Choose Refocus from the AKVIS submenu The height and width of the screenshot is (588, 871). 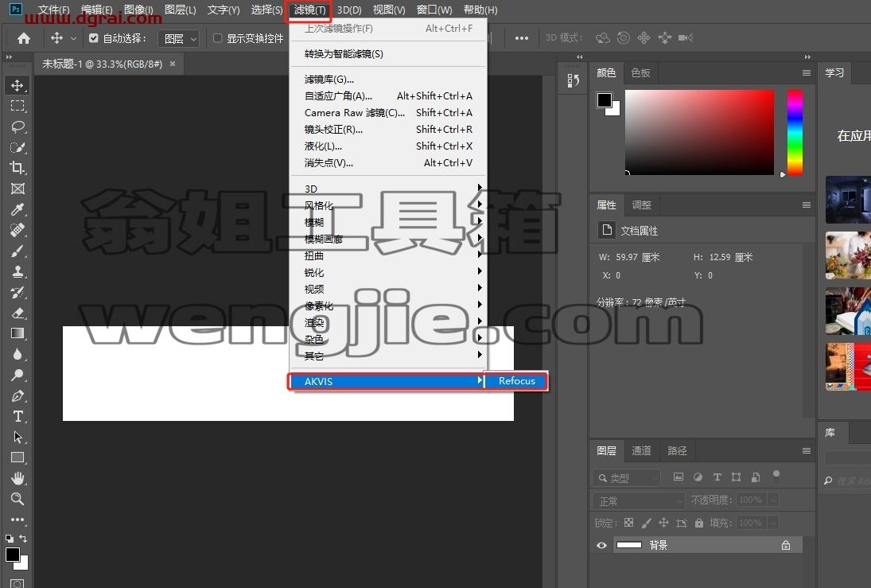(516, 381)
